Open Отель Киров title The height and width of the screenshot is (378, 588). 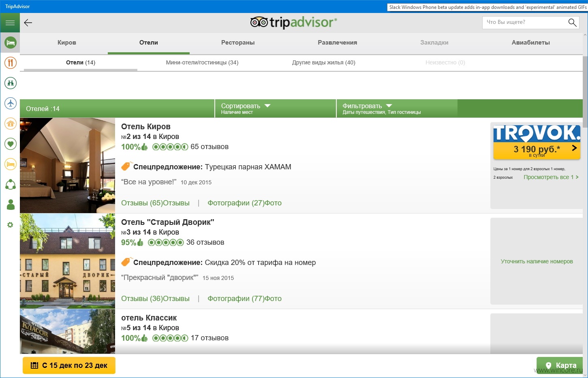click(146, 126)
